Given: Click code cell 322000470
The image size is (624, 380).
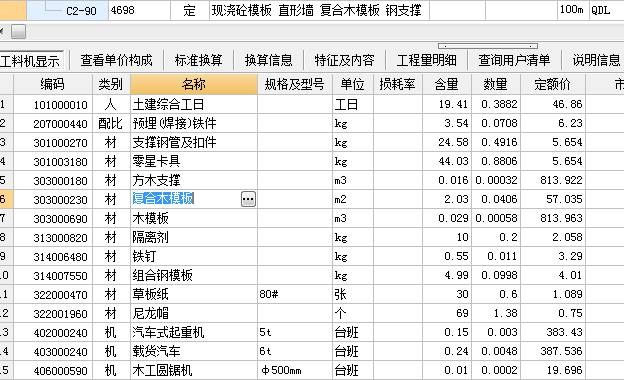Looking at the screenshot, I should (53, 294).
